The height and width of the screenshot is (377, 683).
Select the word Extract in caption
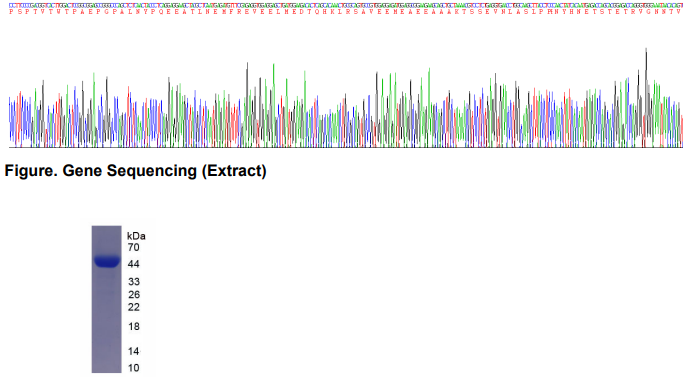point(234,171)
